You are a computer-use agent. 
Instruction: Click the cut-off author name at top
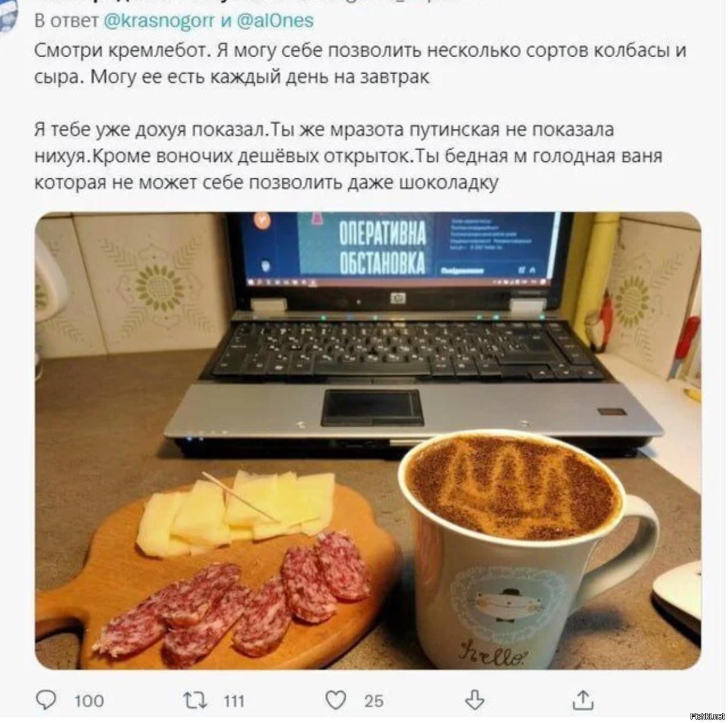point(250,2)
